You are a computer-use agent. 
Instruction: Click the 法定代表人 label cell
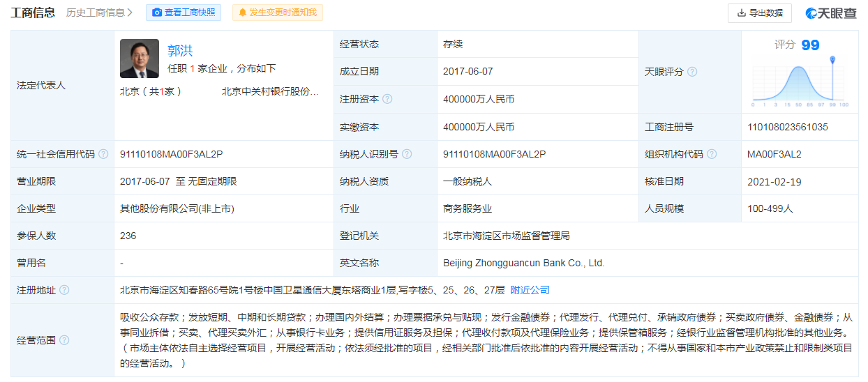pos(63,85)
